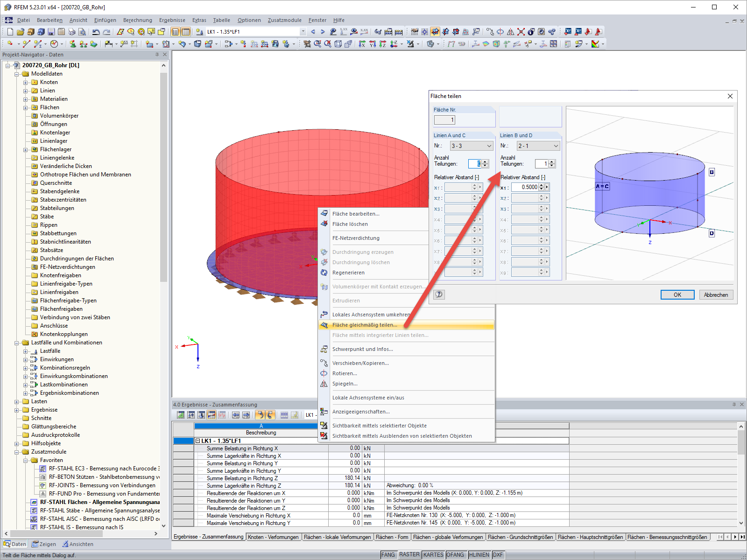This screenshot has height=560, width=747.
Task: Open a file with the folder icon
Action: [x=20, y=32]
